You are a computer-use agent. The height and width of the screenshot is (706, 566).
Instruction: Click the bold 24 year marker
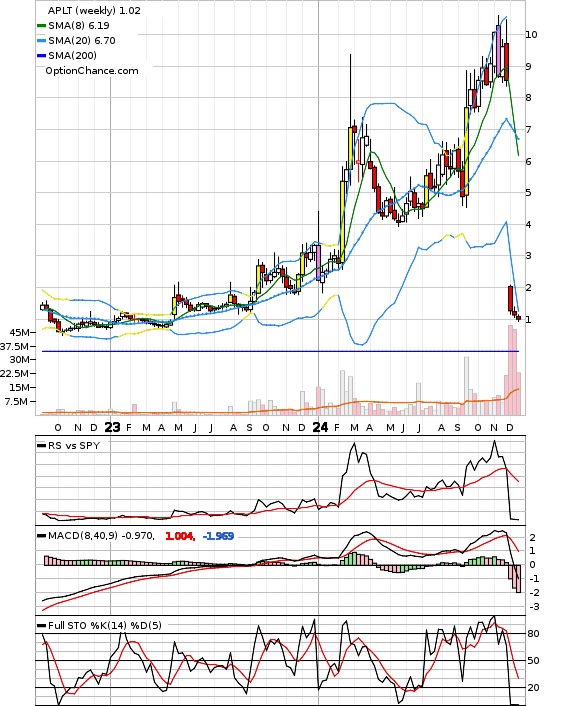coord(320,427)
